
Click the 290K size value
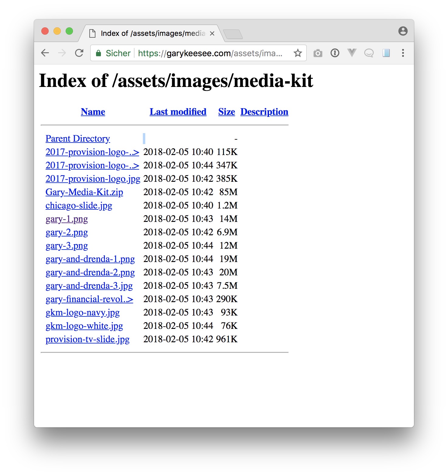tap(227, 299)
